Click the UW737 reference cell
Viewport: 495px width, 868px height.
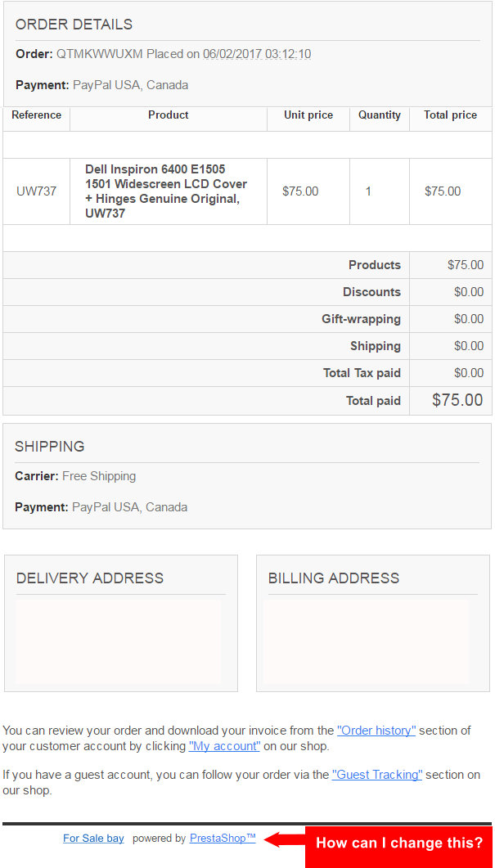point(37,191)
